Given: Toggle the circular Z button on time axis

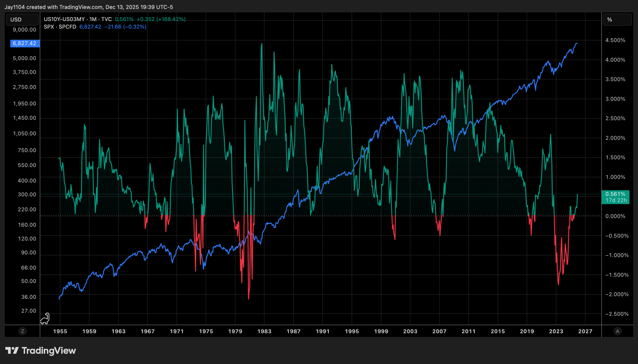Looking at the screenshot, I should [x=22, y=331].
